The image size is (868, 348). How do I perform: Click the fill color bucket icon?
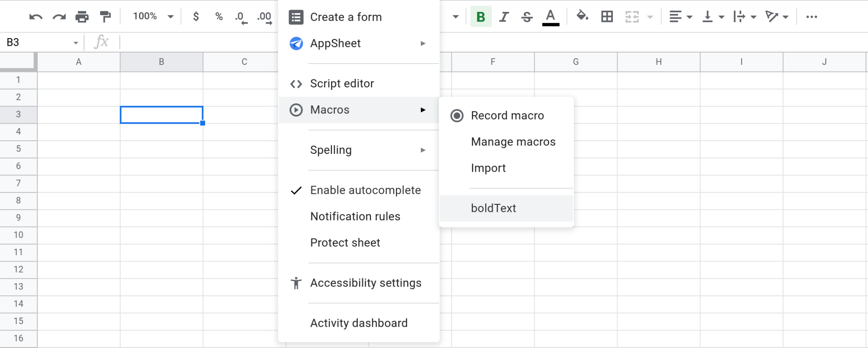(x=582, y=17)
